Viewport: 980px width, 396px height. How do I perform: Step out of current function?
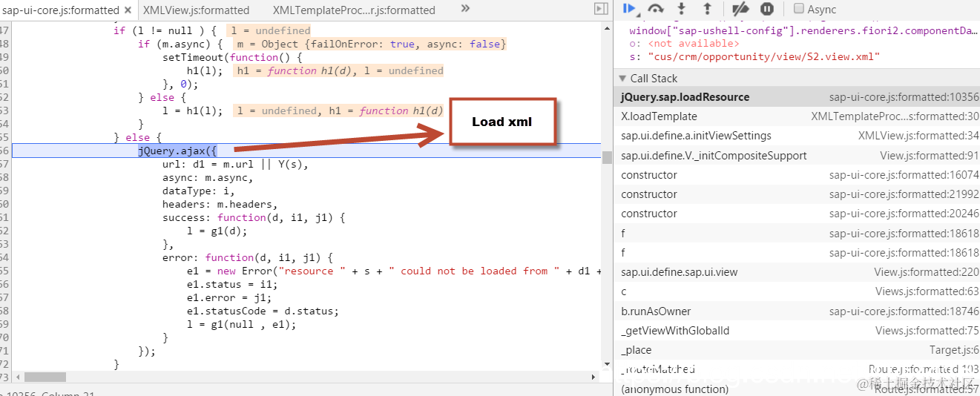[707, 9]
